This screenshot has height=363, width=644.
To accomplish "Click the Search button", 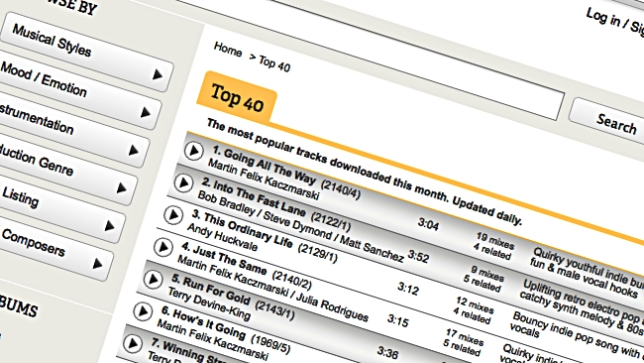I will pos(612,123).
